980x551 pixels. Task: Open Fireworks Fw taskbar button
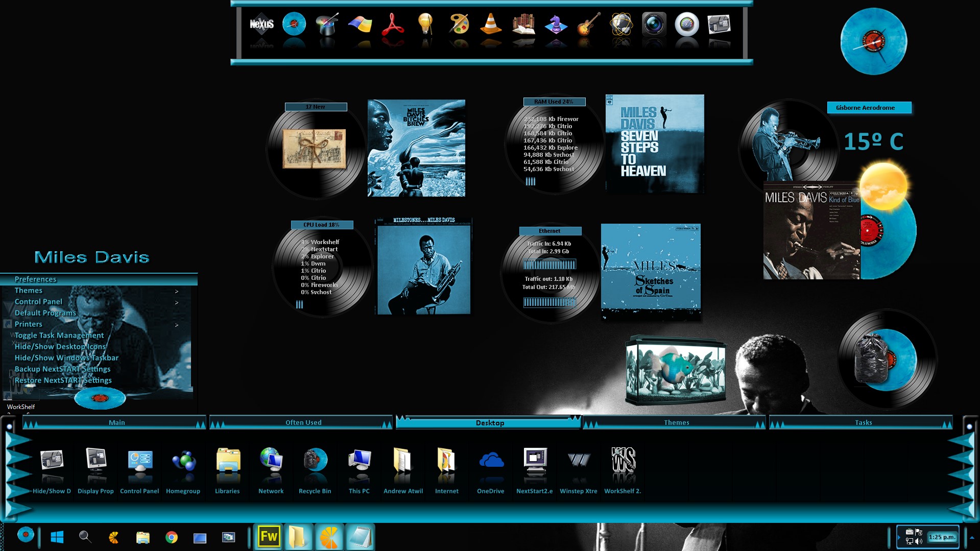coord(269,537)
